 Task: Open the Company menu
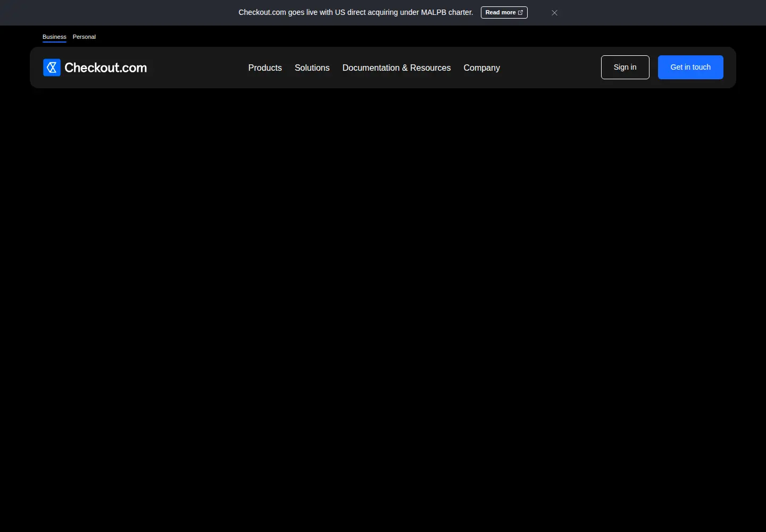481,68
